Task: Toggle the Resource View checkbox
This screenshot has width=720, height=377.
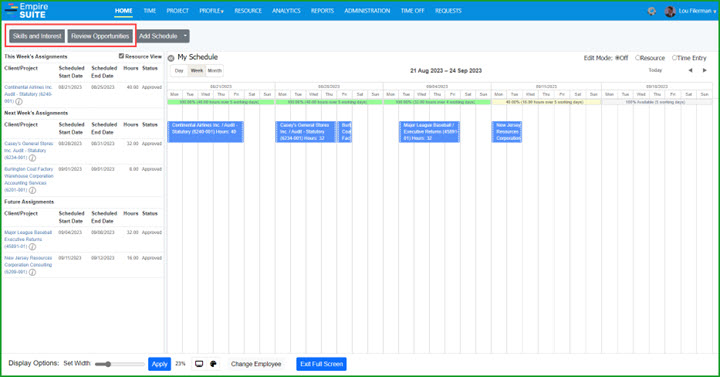Action: [122, 56]
